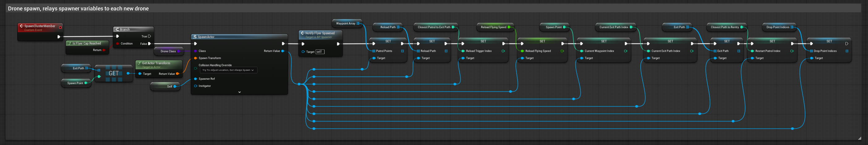This screenshot has width=868, height=145.
Task: Expand SpawnActor node advanced pins chevron
Action: [x=240, y=92]
